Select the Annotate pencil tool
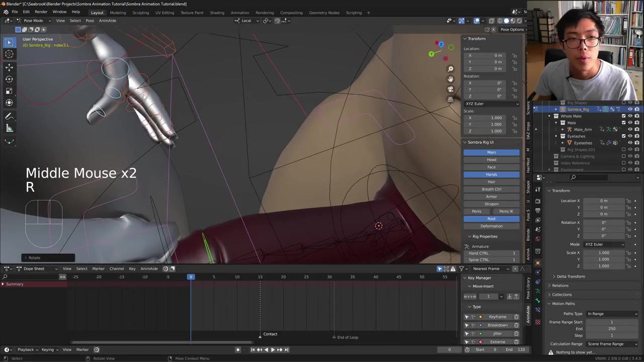Viewport: 644px width, 362px height. [x=9, y=116]
